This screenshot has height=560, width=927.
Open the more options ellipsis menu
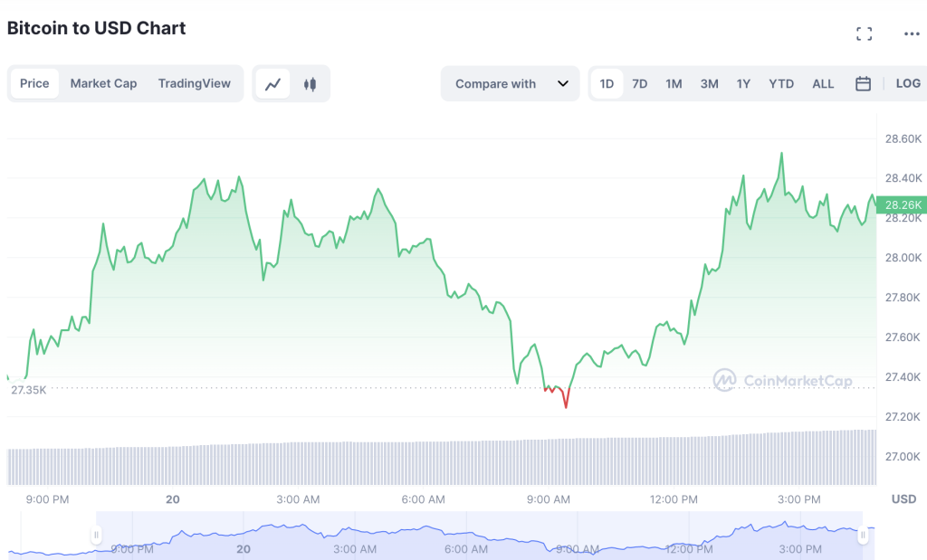pyautogui.click(x=911, y=33)
